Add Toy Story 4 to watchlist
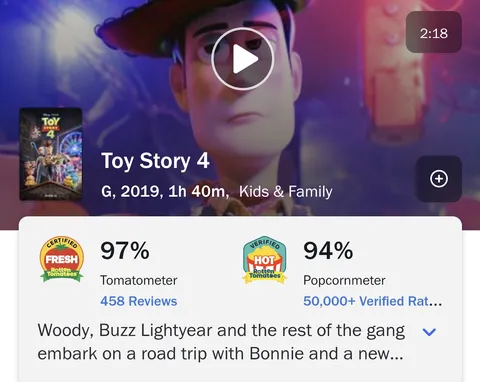Image resolution: width=480 pixels, height=382 pixels. click(x=439, y=179)
